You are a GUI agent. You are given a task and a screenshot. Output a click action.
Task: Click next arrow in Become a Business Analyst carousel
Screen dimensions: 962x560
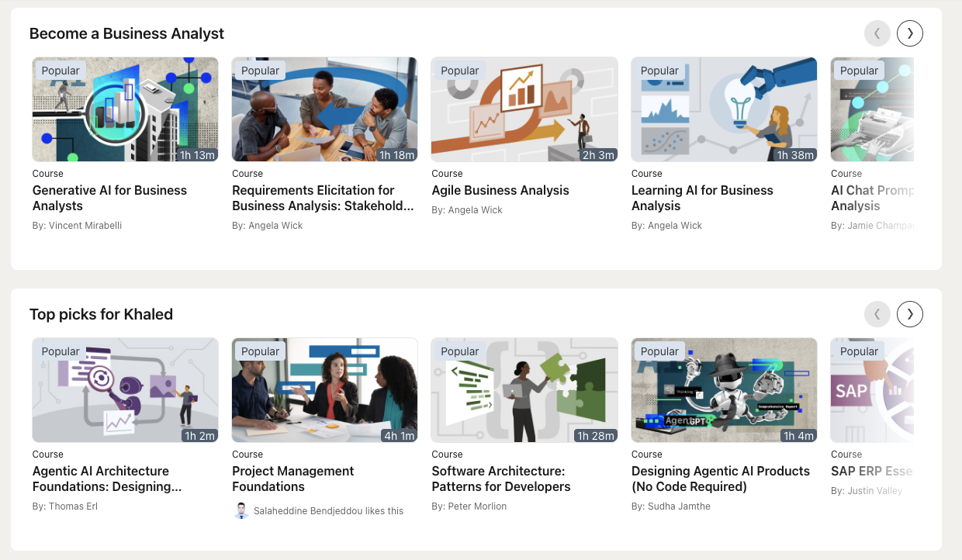click(x=909, y=33)
